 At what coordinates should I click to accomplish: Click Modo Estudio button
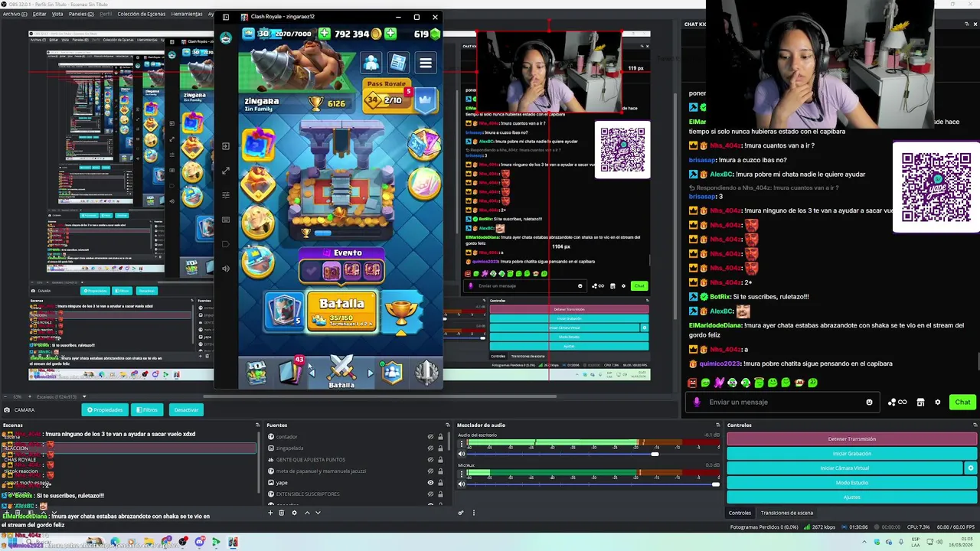point(851,483)
